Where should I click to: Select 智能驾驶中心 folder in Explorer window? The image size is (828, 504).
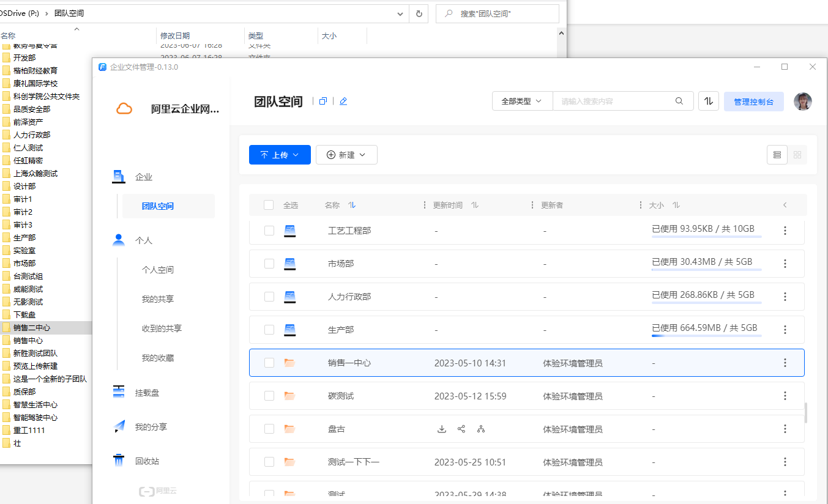(x=35, y=417)
